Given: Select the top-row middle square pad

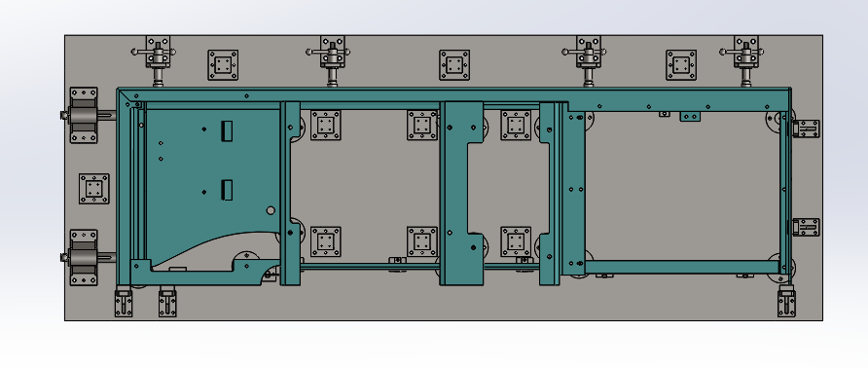Looking at the screenshot, I should pyautogui.click(x=454, y=65).
